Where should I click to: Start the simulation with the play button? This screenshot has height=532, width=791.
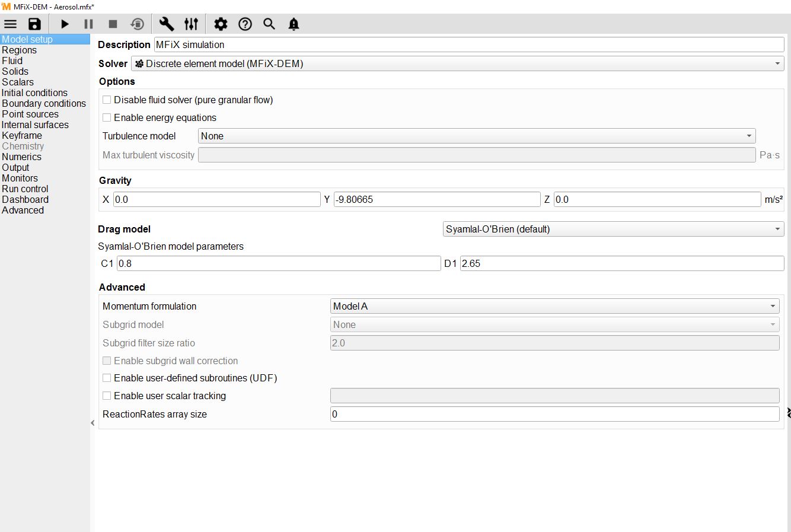pos(65,24)
